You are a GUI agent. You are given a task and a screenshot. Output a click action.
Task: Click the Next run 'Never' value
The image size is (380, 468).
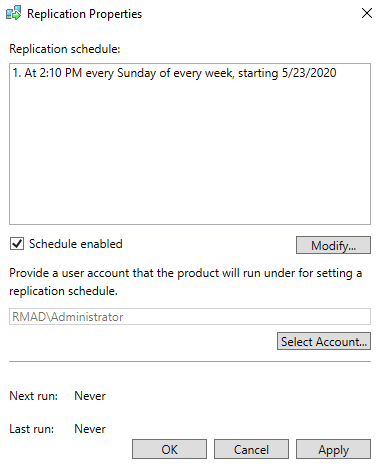(90, 396)
